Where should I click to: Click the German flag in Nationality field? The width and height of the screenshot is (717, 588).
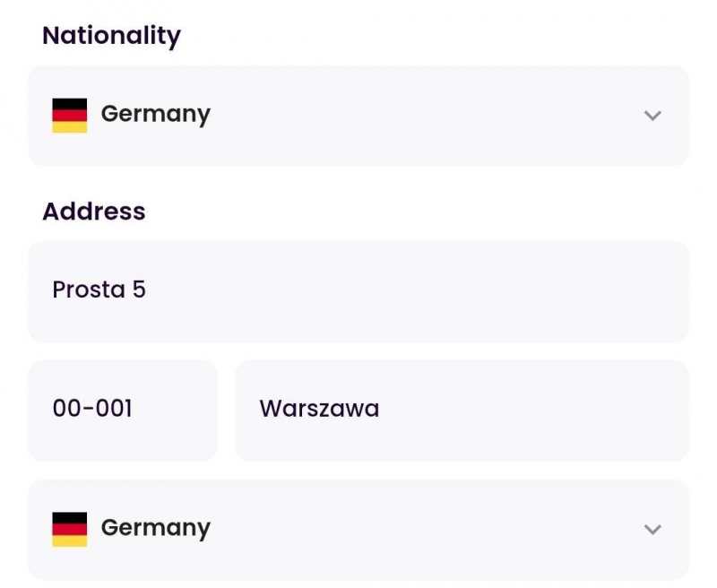coord(70,116)
